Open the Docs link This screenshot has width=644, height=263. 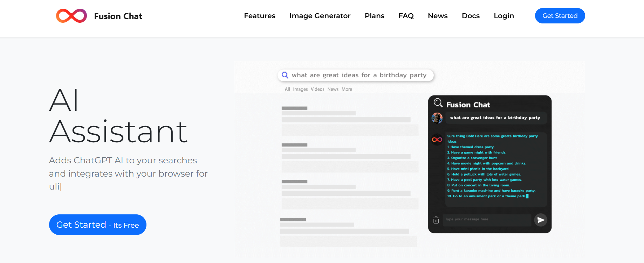471,16
